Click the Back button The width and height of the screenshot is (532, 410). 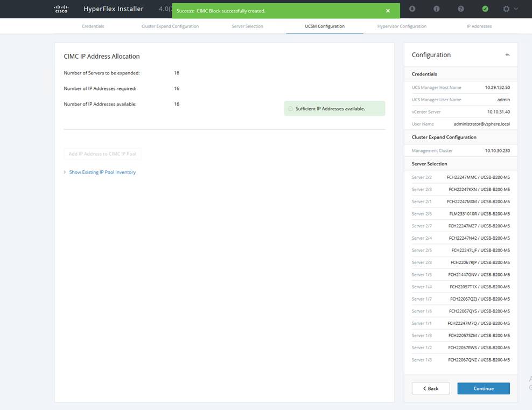click(431, 388)
